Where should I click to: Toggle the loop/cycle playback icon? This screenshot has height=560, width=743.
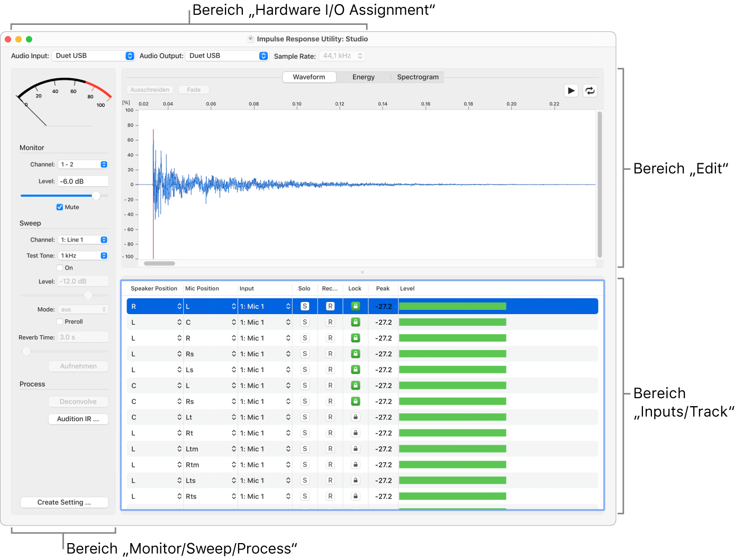(x=590, y=90)
